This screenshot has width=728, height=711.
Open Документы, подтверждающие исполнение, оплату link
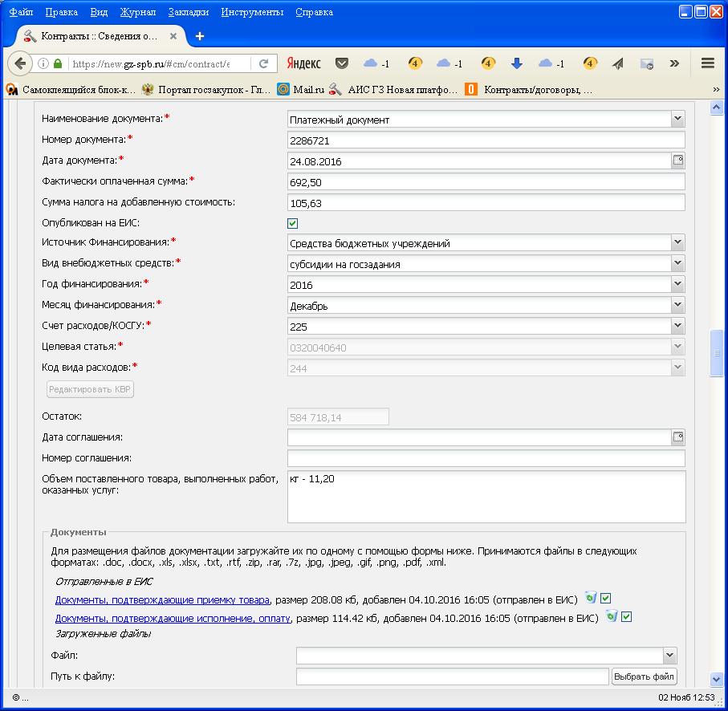click(x=173, y=618)
